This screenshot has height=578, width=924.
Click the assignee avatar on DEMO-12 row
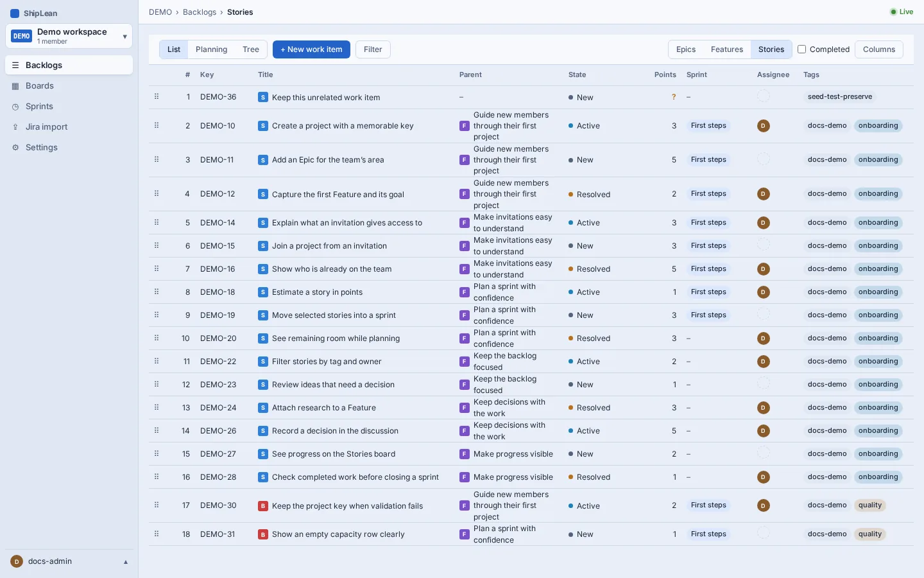coord(764,194)
